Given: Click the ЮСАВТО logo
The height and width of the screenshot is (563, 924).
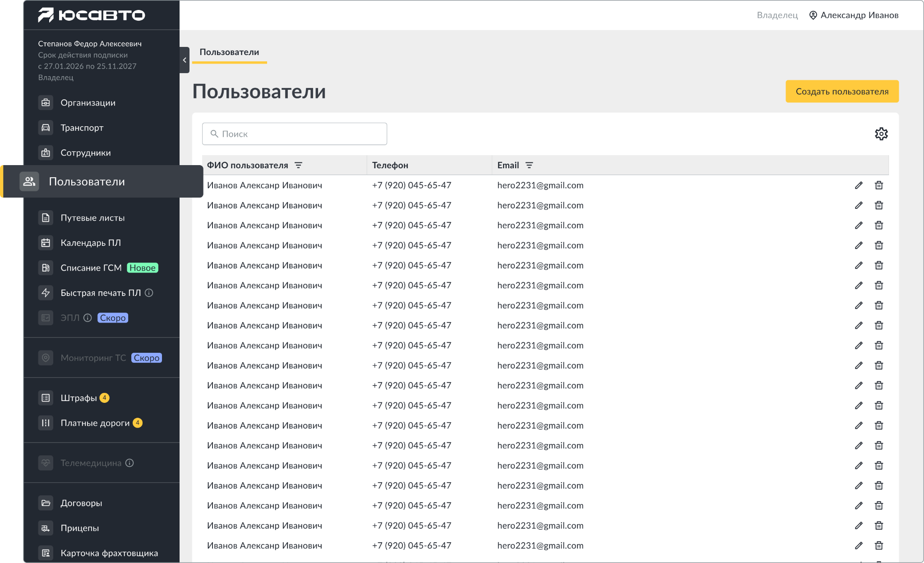Looking at the screenshot, I should [92, 15].
